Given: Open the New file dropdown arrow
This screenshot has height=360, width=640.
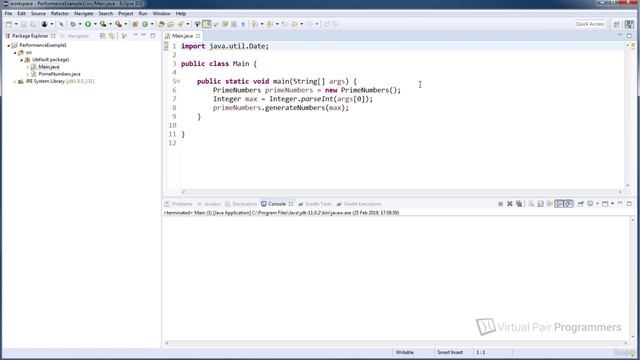Looking at the screenshot, I should [16, 24].
